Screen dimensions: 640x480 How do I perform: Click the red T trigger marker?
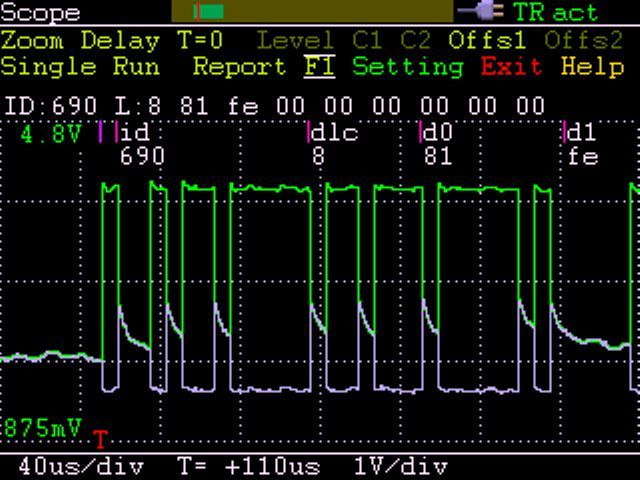tap(100, 440)
